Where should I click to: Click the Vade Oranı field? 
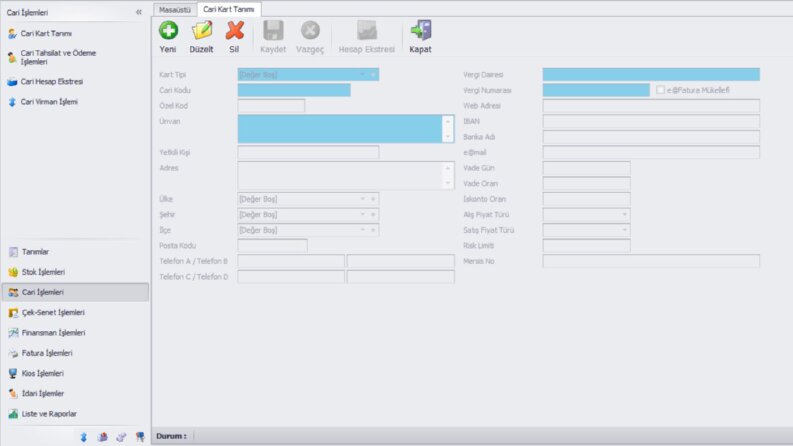(x=586, y=184)
